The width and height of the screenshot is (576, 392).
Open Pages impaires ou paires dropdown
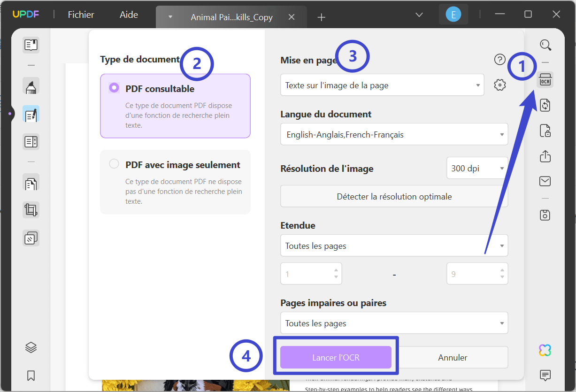point(394,323)
